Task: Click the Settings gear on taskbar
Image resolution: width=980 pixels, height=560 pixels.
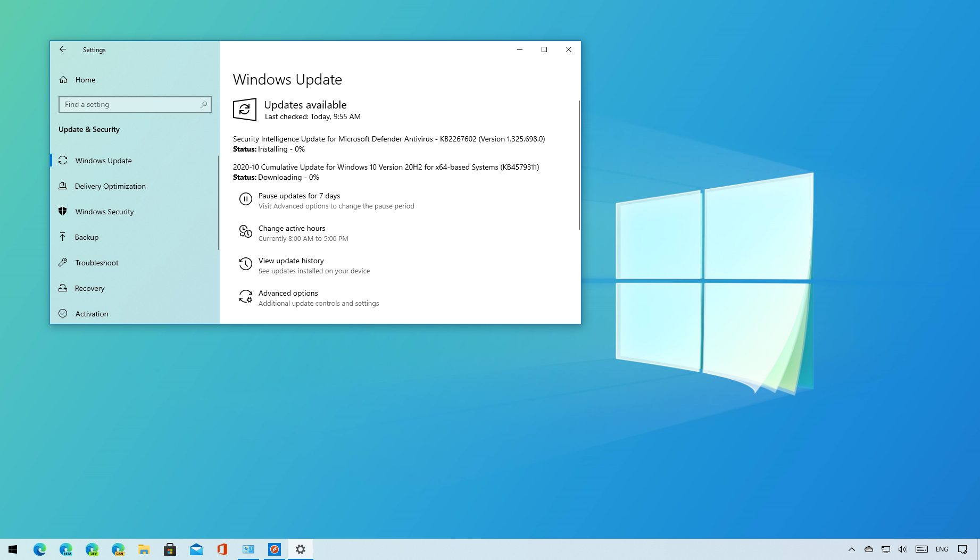Action: point(301,549)
